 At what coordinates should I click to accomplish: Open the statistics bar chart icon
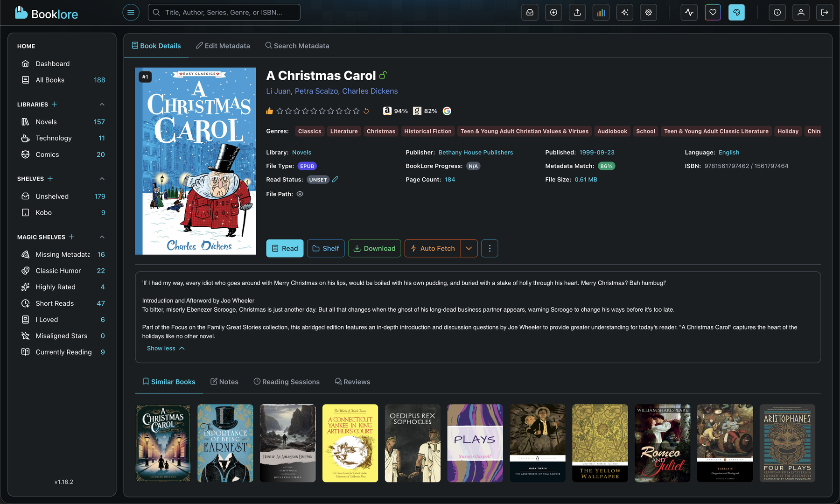[601, 12]
